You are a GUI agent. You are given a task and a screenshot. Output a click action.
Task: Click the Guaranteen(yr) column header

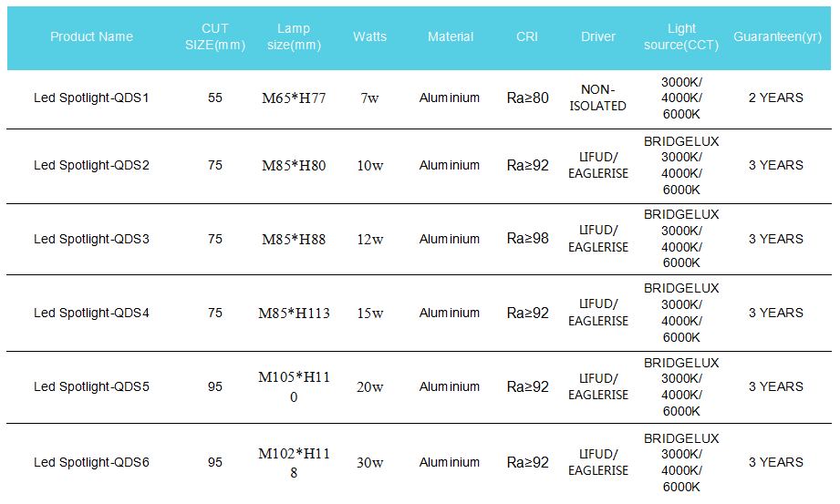click(777, 37)
